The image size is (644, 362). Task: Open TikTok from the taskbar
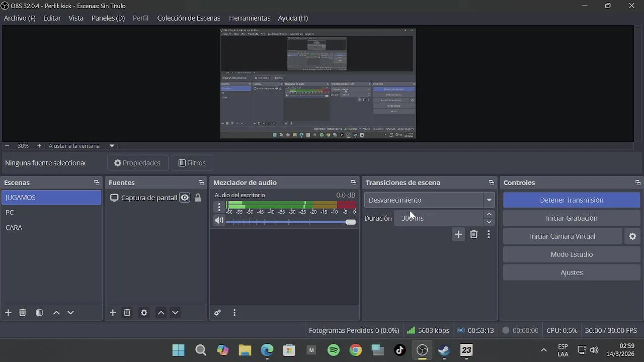(x=400, y=350)
